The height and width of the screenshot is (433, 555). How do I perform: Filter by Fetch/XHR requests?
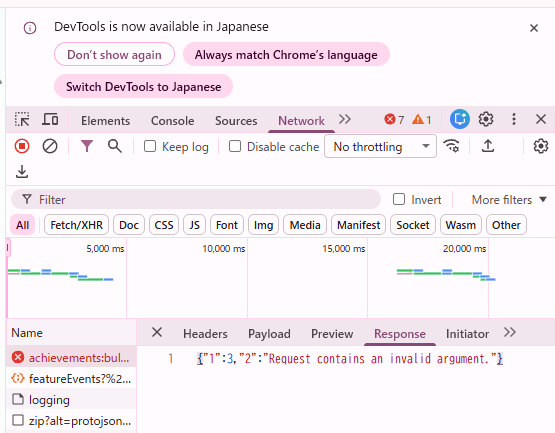[76, 225]
